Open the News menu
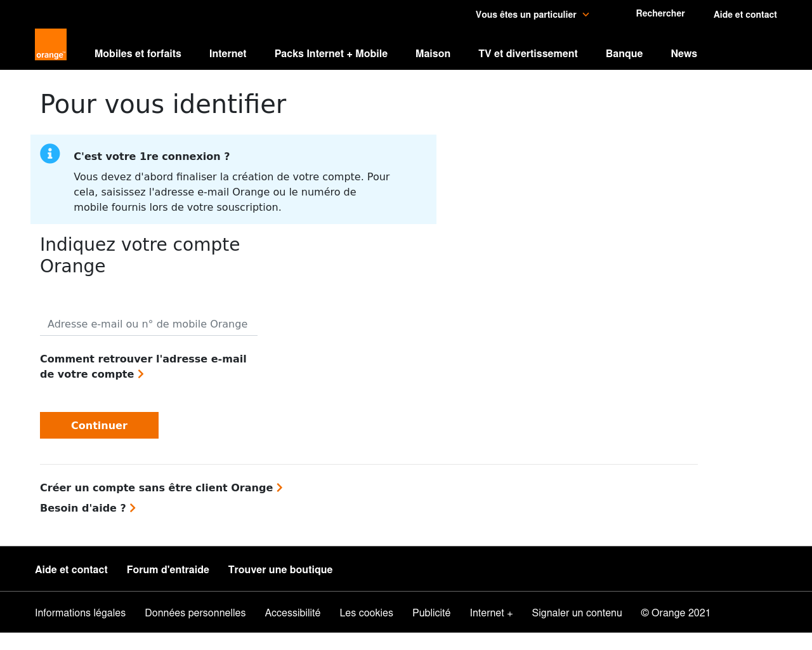Image resolution: width=812 pixels, height=650 pixels. pyautogui.click(x=684, y=54)
